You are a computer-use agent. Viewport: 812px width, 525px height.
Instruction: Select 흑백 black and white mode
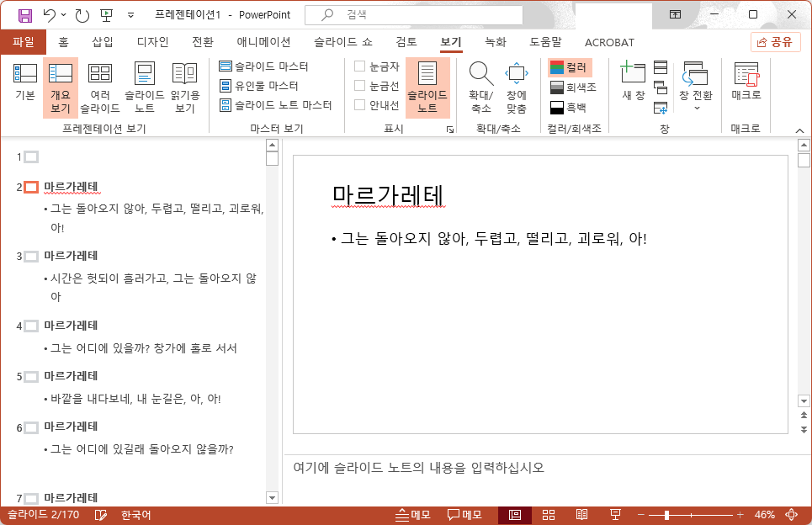(568, 108)
